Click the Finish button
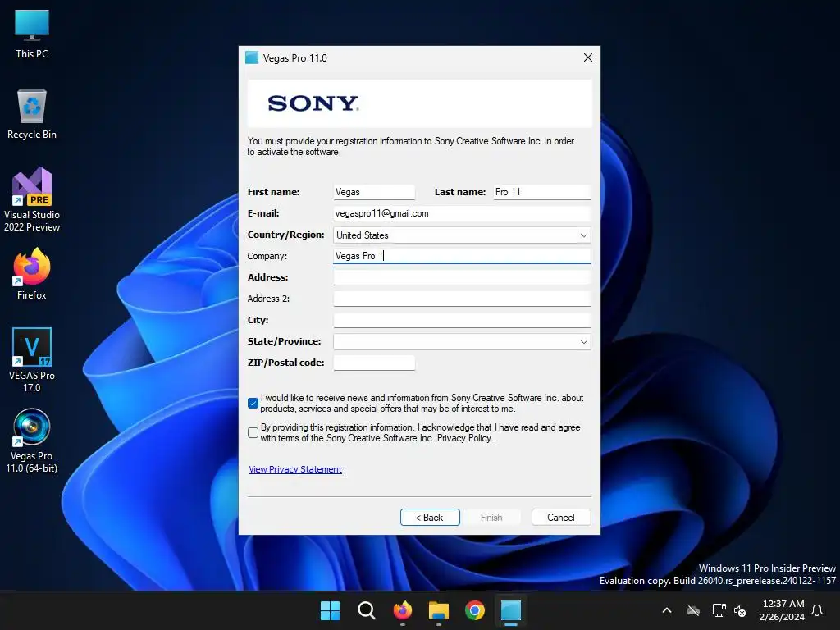The image size is (840, 630). tap(491, 518)
